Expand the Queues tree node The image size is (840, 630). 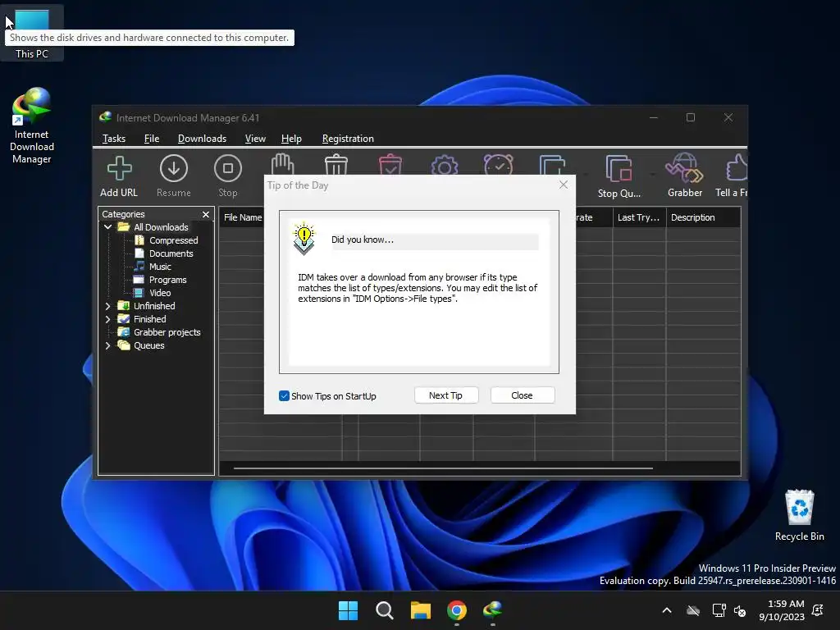click(x=107, y=345)
